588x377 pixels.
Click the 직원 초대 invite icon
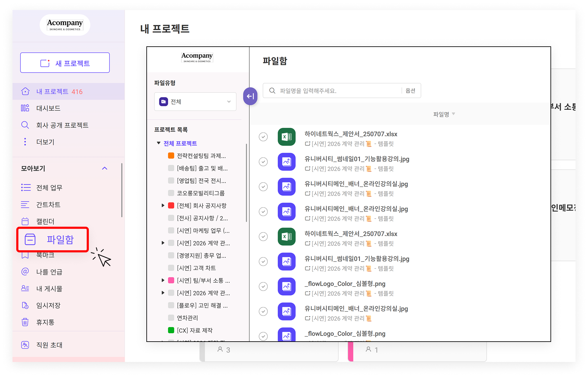25,345
